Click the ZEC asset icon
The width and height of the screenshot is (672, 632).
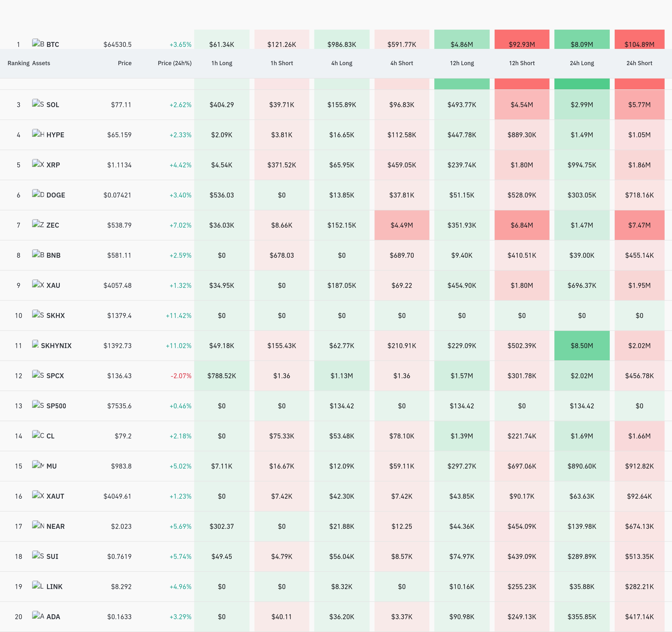(x=38, y=224)
